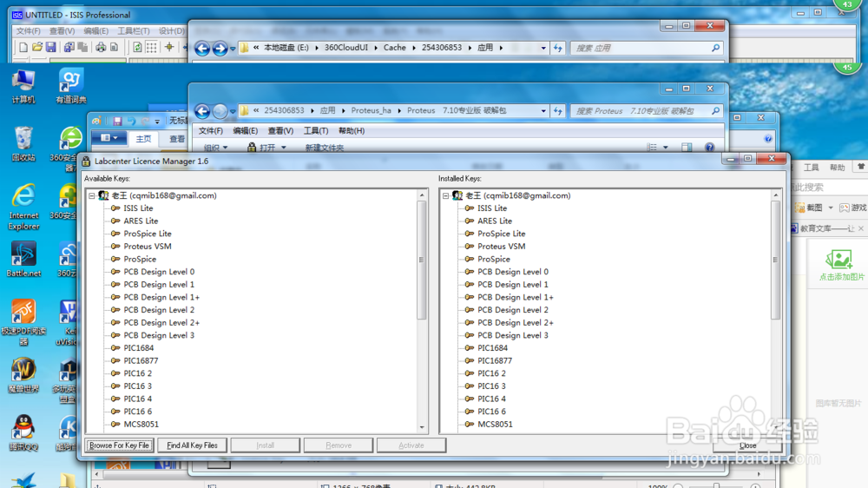Select PIC16 4 in Installed Keys
Image resolution: width=868 pixels, height=488 pixels.
491,399
